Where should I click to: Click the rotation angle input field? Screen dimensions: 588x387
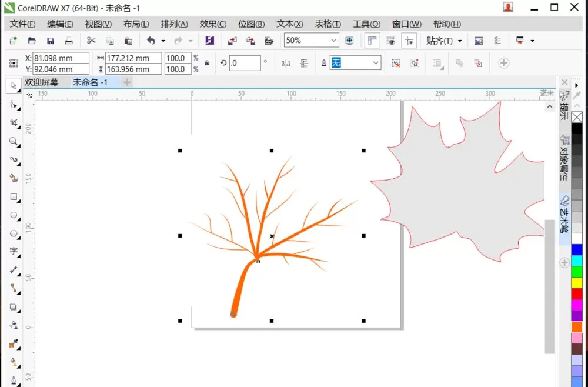pos(245,63)
